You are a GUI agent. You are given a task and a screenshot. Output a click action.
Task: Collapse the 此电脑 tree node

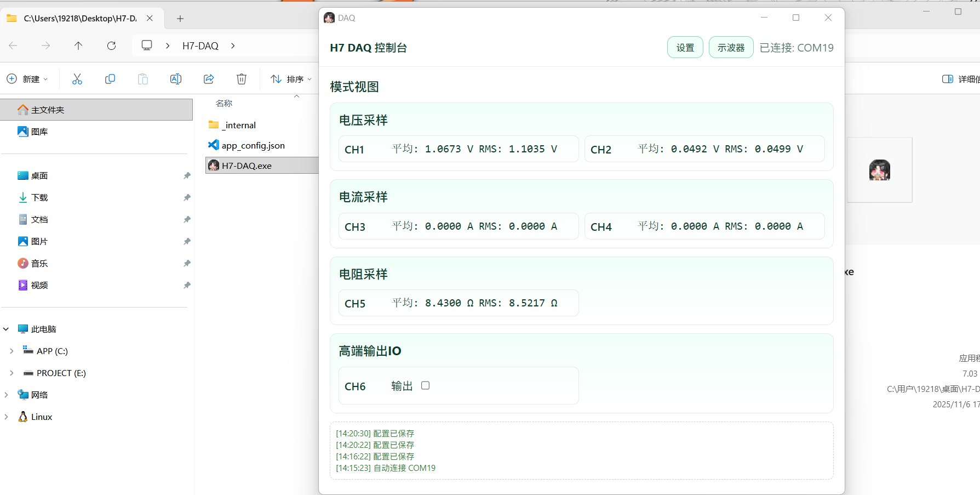pos(6,329)
